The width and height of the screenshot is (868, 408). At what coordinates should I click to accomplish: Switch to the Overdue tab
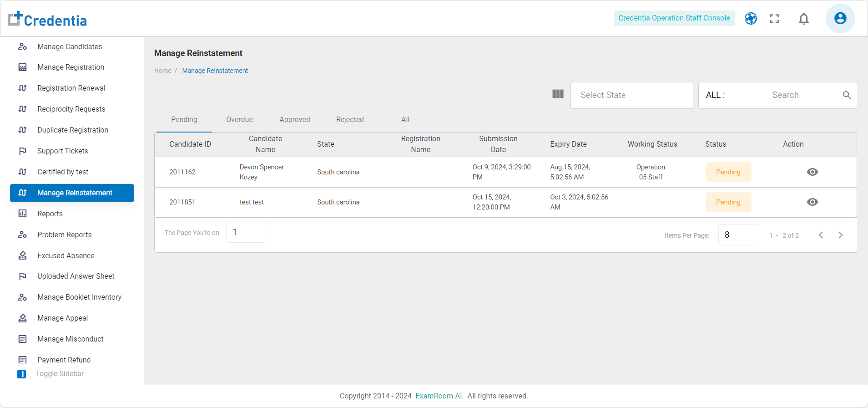point(239,120)
